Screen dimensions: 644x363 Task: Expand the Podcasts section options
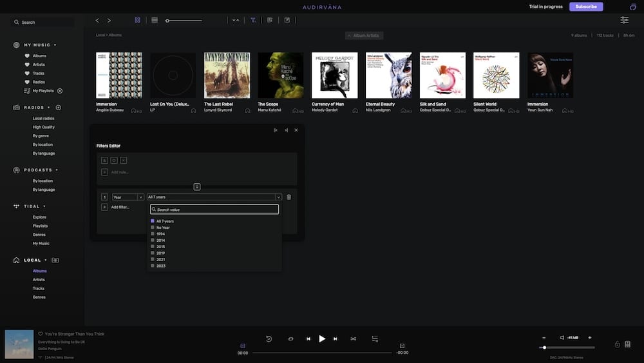[57, 170]
